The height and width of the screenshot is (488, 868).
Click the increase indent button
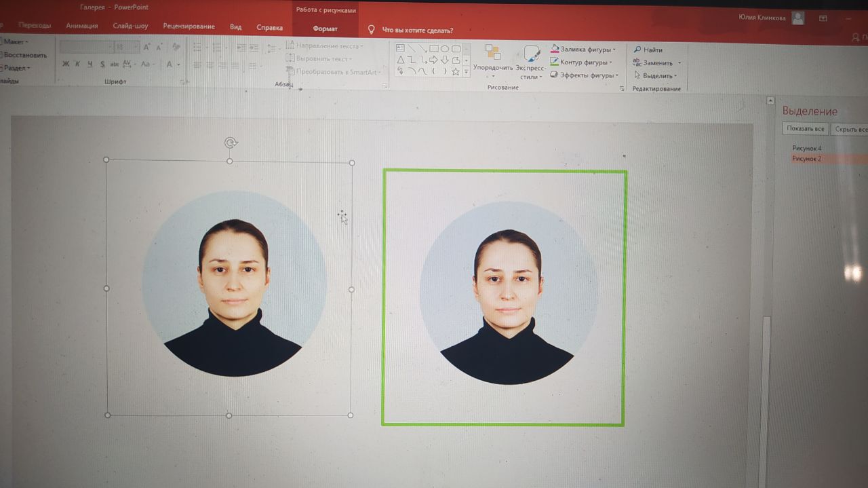click(254, 47)
